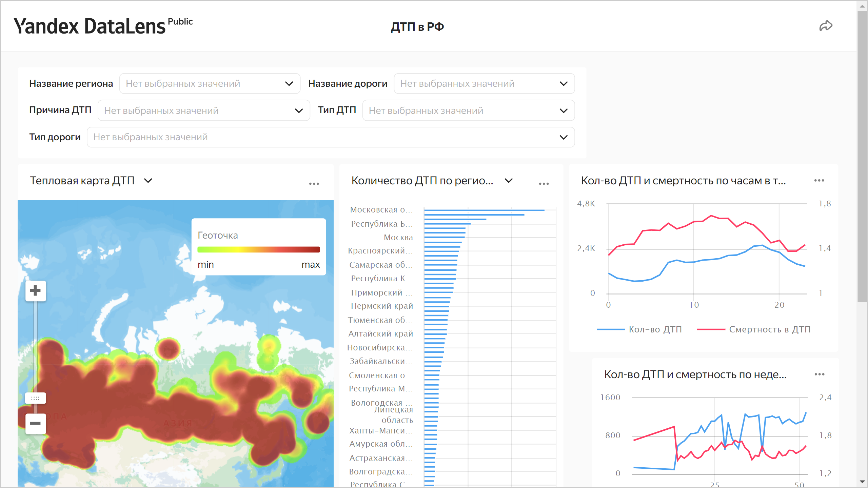Viewport: 868px width, 488px height.
Task: Open hourly ДТП chart three-dots menu
Action: [819, 181]
